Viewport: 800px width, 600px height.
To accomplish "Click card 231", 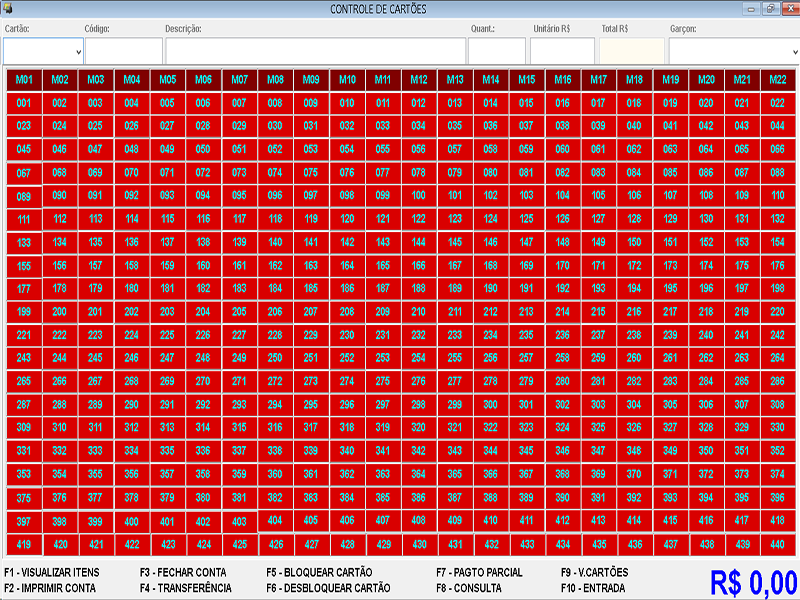I will [383, 335].
